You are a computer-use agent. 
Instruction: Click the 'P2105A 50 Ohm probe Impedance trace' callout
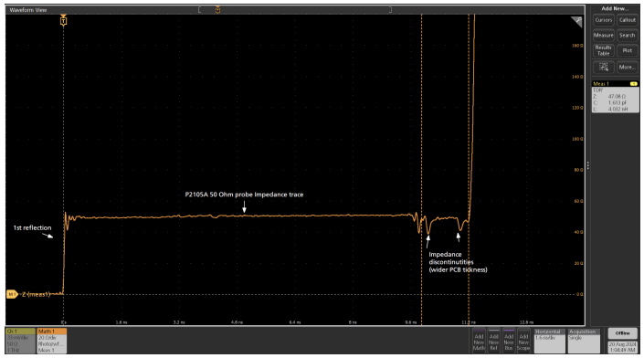(244, 195)
